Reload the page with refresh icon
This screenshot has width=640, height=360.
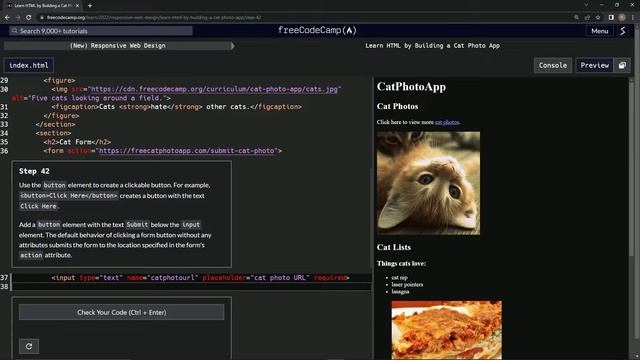29,18
